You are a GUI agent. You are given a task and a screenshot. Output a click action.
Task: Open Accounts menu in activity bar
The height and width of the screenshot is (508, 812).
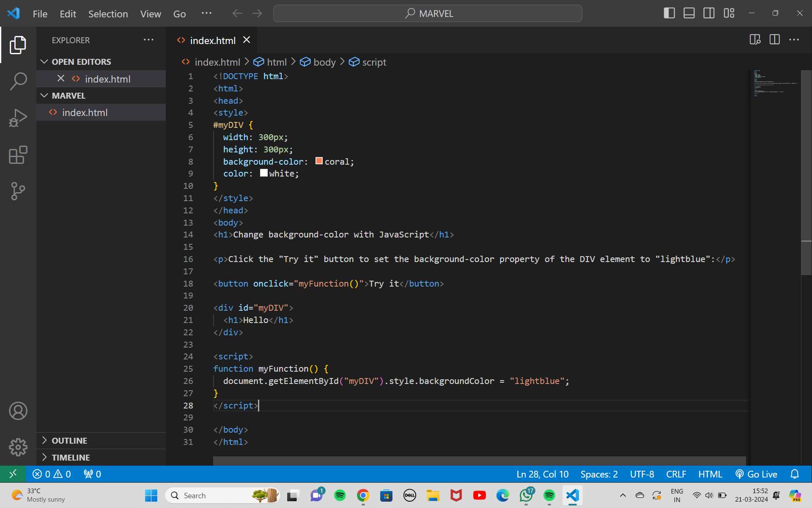coord(18,411)
